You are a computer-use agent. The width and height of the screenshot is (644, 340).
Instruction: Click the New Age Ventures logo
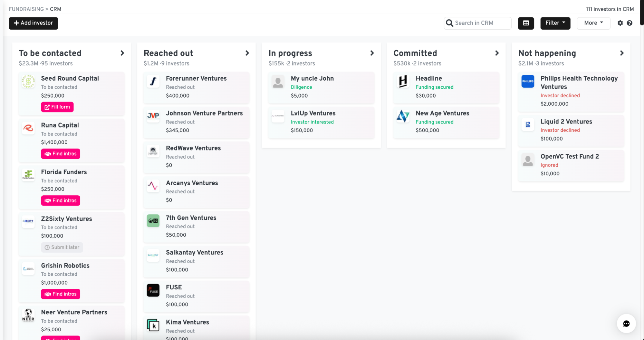click(x=403, y=116)
